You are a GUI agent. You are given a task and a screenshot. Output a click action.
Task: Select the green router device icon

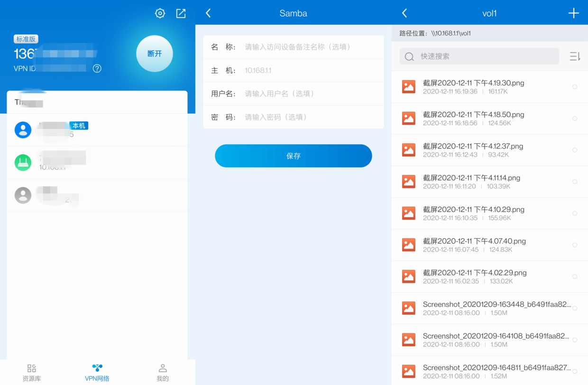point(23,163)
